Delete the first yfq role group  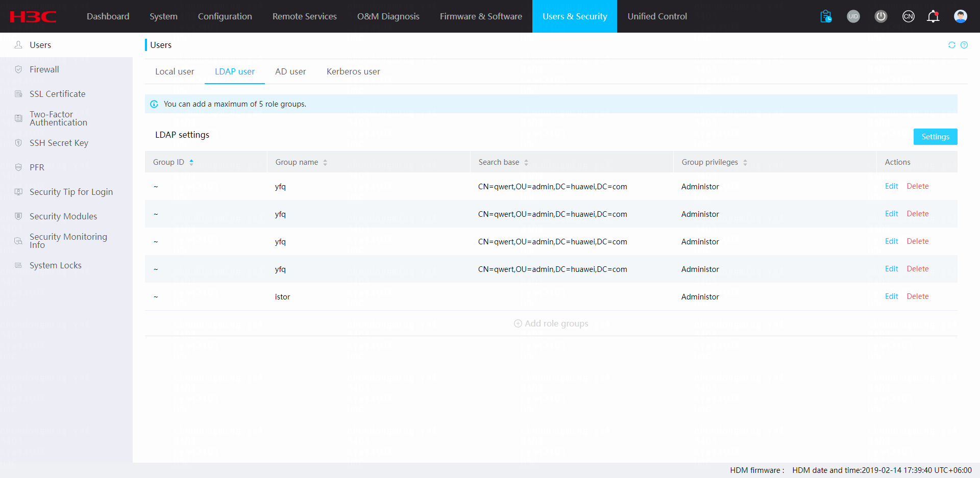tap(918, 186)
